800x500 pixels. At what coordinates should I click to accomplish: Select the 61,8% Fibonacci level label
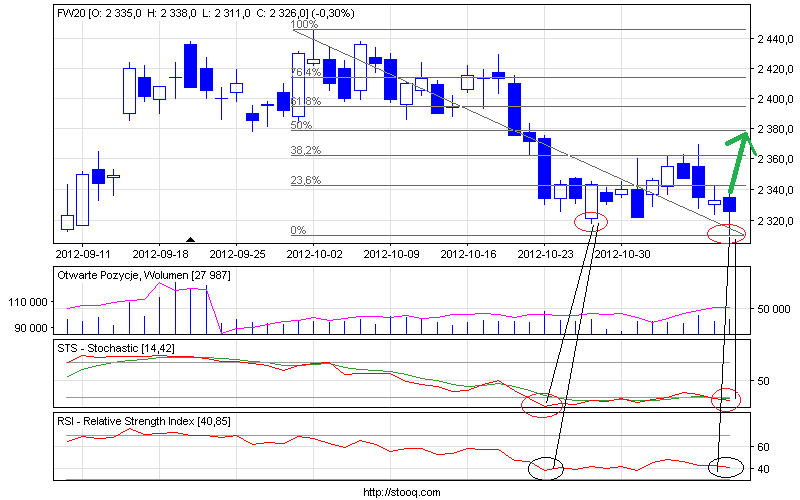point(306,101)
